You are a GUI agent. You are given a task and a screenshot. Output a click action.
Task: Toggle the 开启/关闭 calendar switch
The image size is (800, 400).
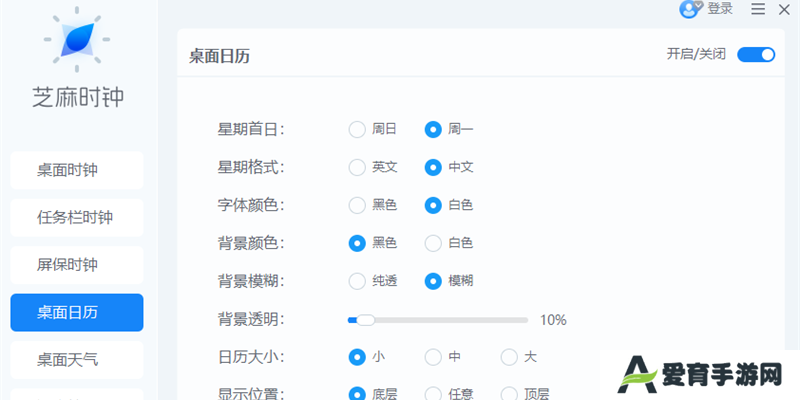pos(756,55)
